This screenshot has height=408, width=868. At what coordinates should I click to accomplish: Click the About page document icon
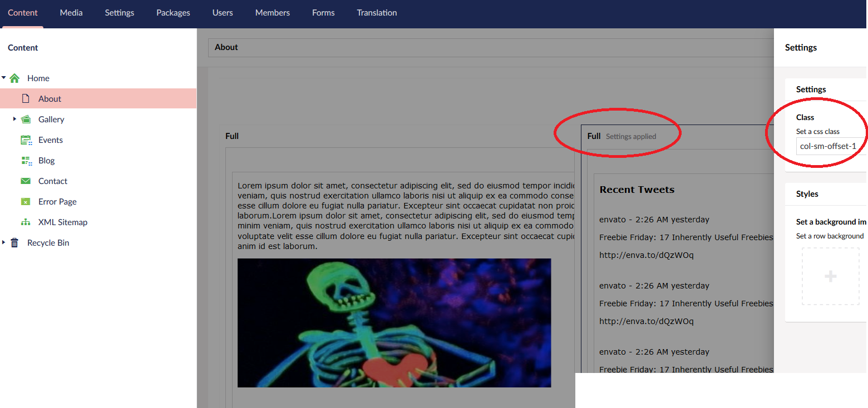[x=26, y=99]
